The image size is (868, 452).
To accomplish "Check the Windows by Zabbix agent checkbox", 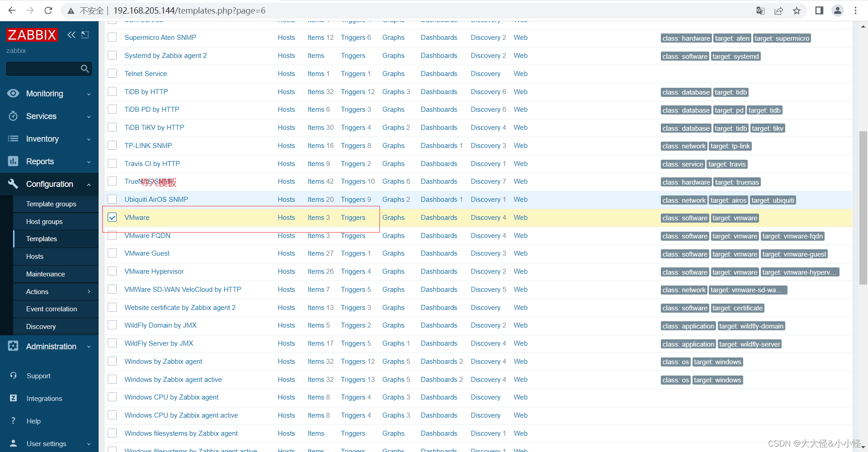I will point(112,361).
